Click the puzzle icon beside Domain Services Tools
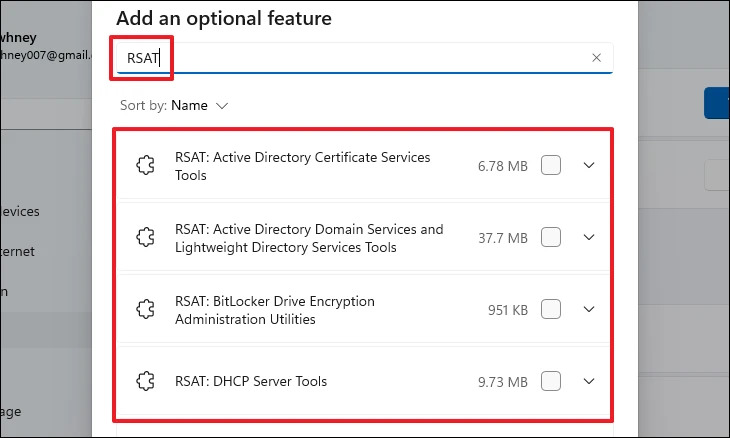This screenshot has width=730, height=438. click(x=145, y=238)
